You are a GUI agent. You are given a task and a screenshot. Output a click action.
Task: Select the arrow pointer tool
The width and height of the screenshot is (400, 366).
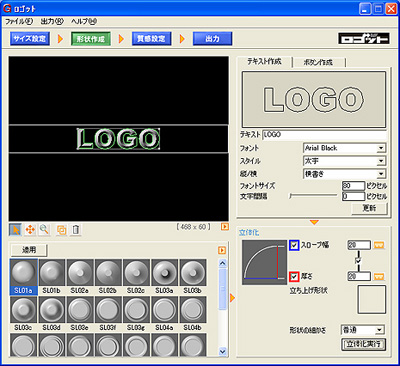pyautogui.click(x=15, y=230)
